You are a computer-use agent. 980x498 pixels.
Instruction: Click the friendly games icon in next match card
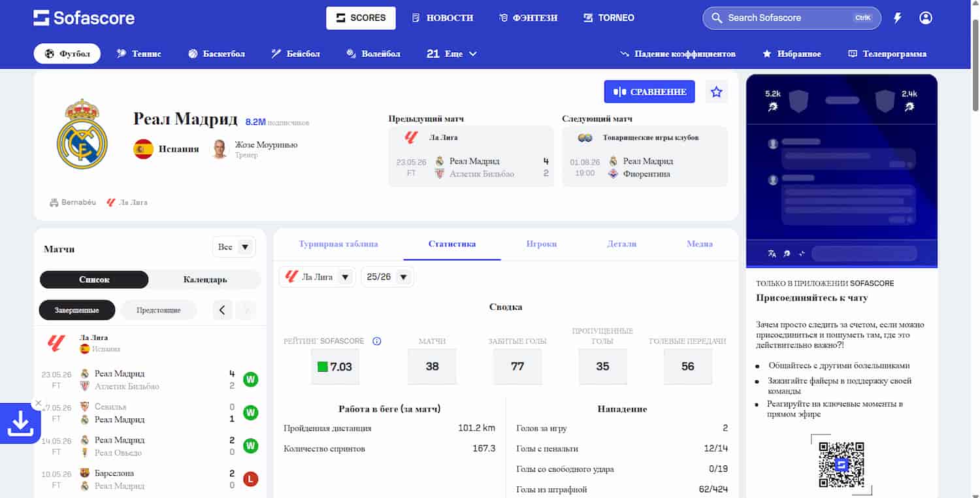pyautogui.click(x=585, y=138)
